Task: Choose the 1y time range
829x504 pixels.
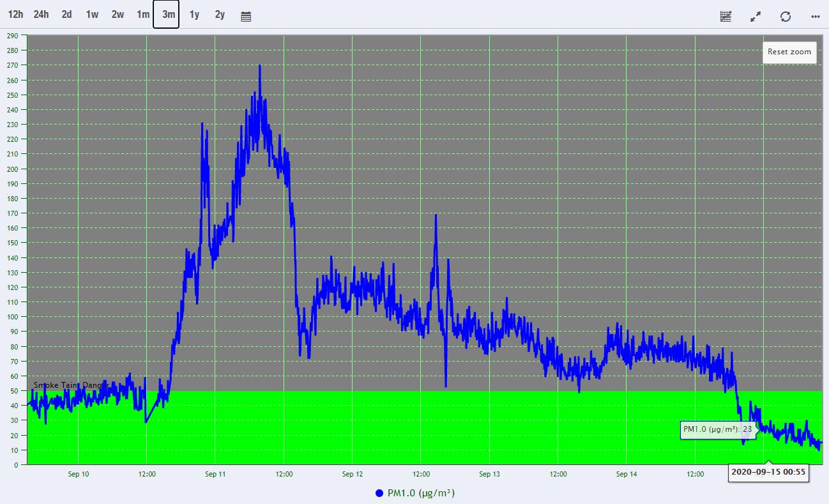Action: click(194, 15)
